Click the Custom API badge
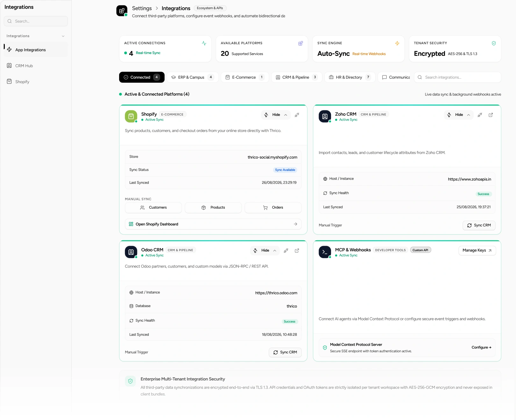Image resolution: width=516 pixels, height=420 pixels. coord(420,250)
